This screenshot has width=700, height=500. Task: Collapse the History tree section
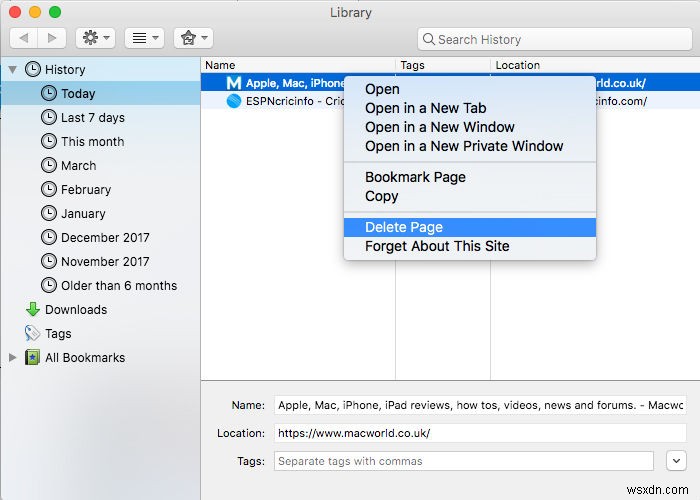[x=13, y=70]
